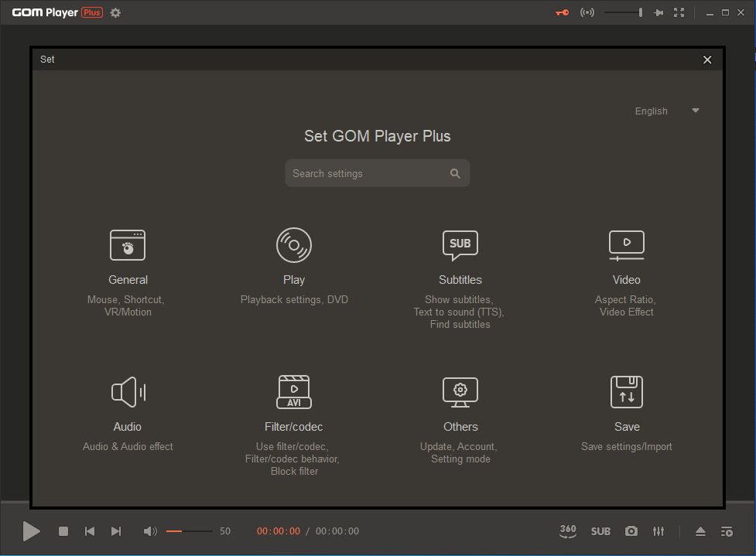Open the equalizer control panel icon
Viewport: 756px width, 556px height.
coord(659,531)
